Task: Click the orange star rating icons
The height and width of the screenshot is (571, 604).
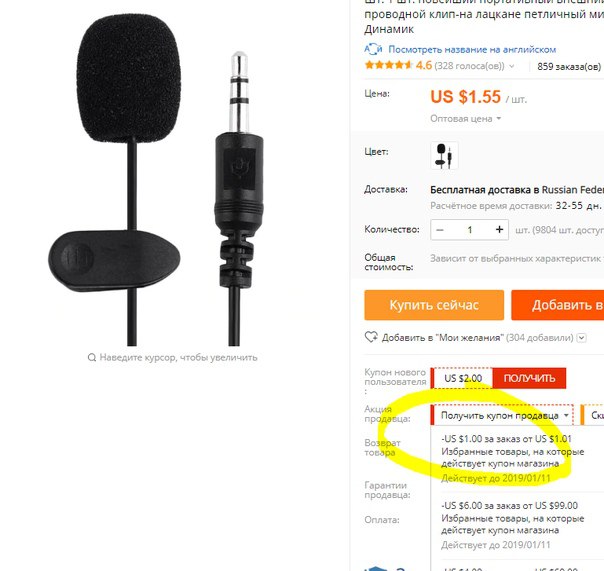Action: (x=389, y=65)
